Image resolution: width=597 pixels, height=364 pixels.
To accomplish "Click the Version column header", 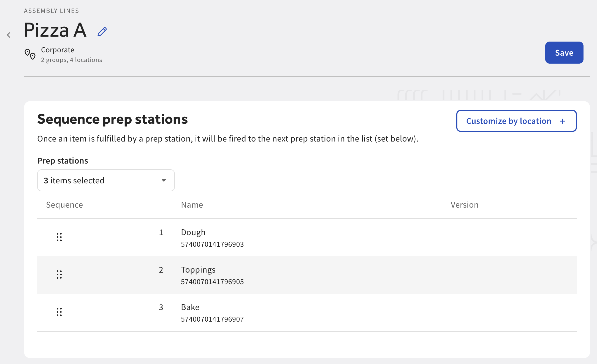I will (x=464, y=205).
